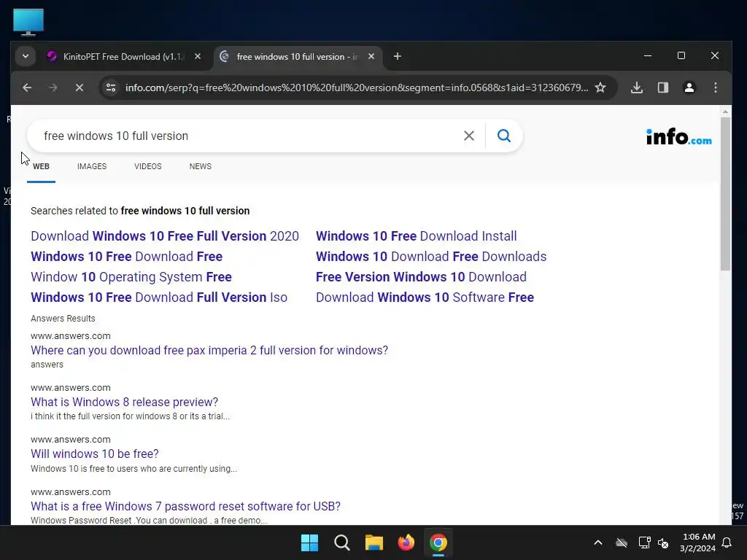Open Windows 10 Free Download Full Version Iso
The height and width of the screenshot is (560, 747).
pyautogui.click(x=159, y=297)
